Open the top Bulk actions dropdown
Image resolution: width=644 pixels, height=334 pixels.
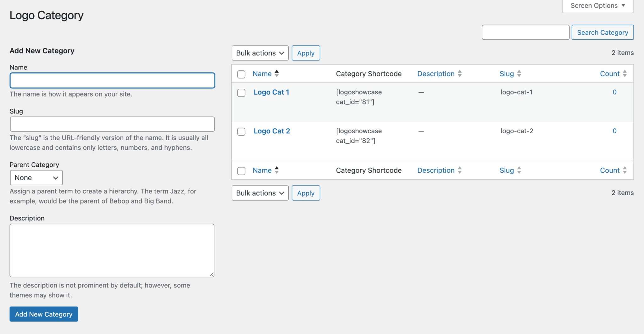pos(260,53)
